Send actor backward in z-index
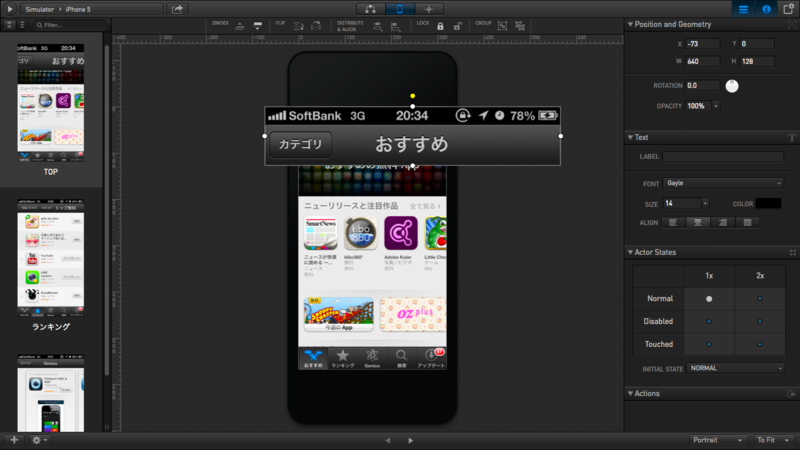The image size is (800, 450). click(x=258, y=26)
